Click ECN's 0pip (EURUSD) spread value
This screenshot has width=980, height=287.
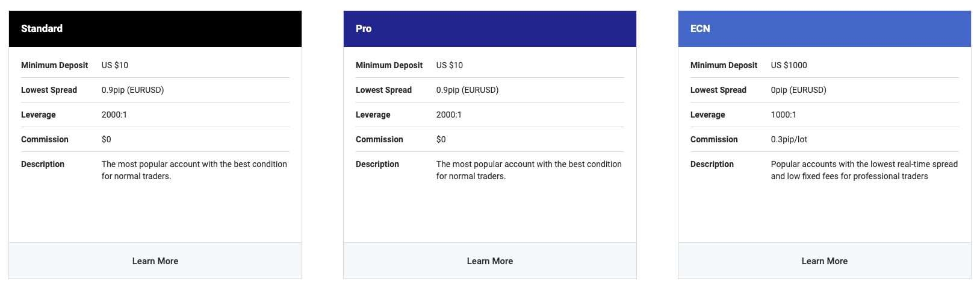coord(799,90)
